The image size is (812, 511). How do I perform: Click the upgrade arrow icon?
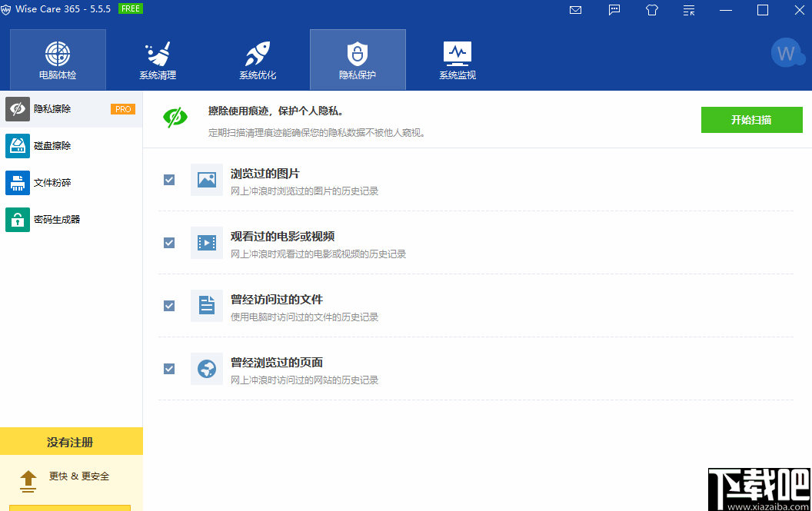pos(28,481)
